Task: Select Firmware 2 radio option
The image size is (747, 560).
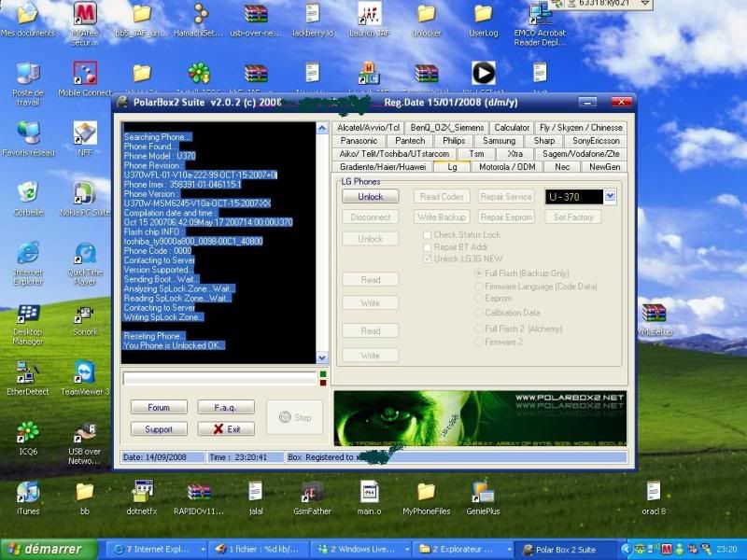Action: 479,342
